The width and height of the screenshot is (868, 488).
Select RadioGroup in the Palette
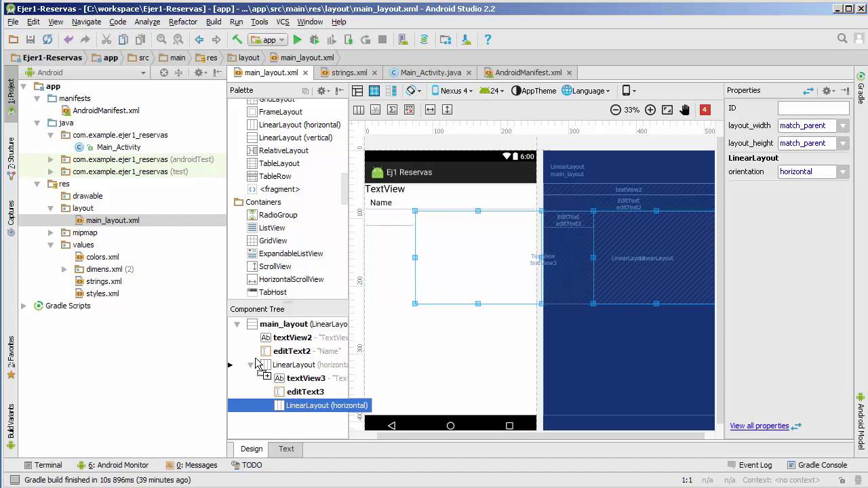278,215
